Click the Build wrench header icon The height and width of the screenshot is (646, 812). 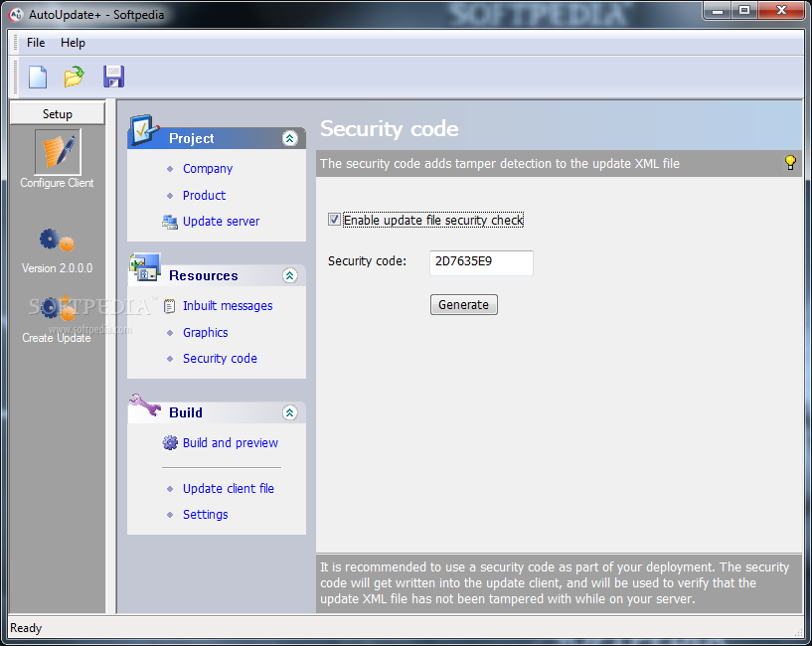[145, 405]
